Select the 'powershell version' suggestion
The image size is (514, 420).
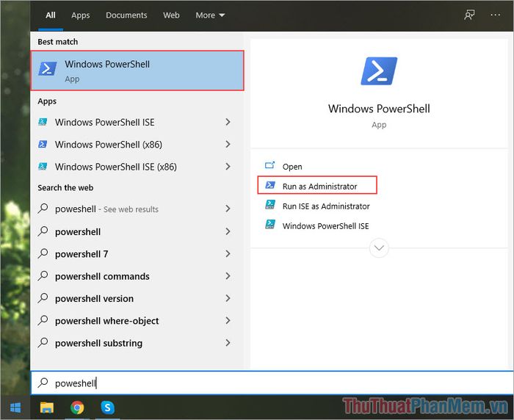click(137, 298)
